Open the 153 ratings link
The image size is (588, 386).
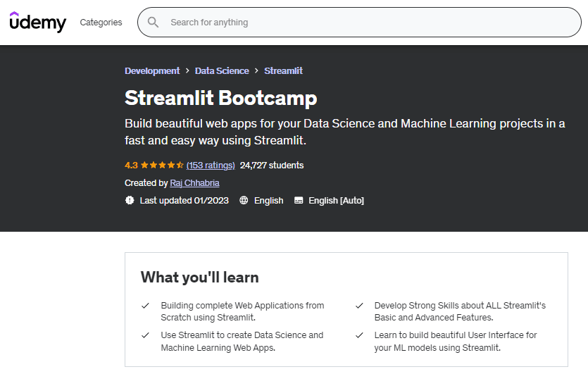pyautogui.click(x=211, y=166)
